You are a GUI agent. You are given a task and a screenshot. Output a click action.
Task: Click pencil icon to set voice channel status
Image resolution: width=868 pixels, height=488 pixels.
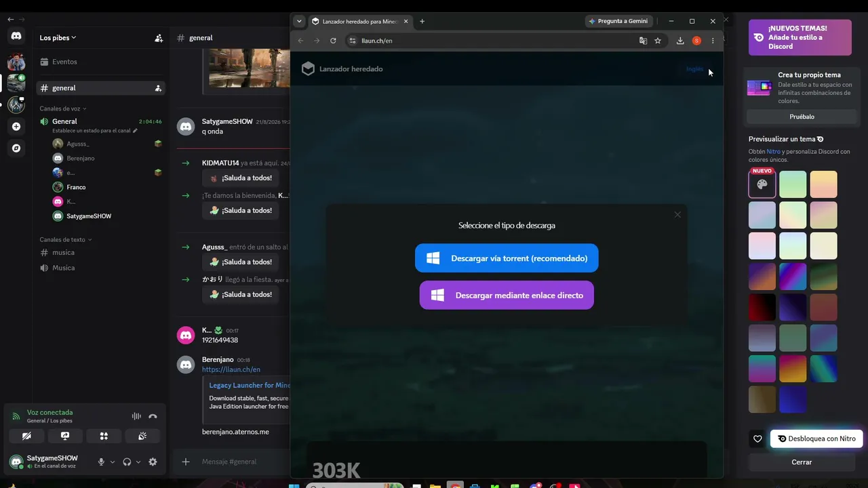tap(135, 131)
